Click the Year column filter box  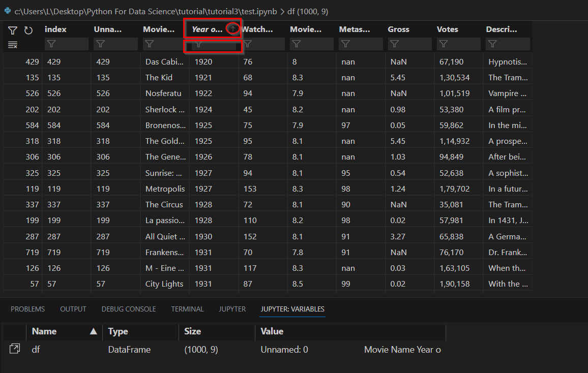214,44
